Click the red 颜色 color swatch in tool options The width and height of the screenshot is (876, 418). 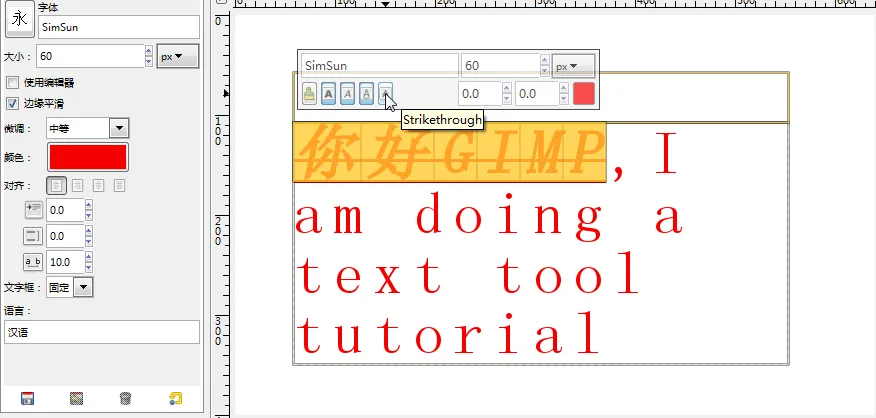88,157
